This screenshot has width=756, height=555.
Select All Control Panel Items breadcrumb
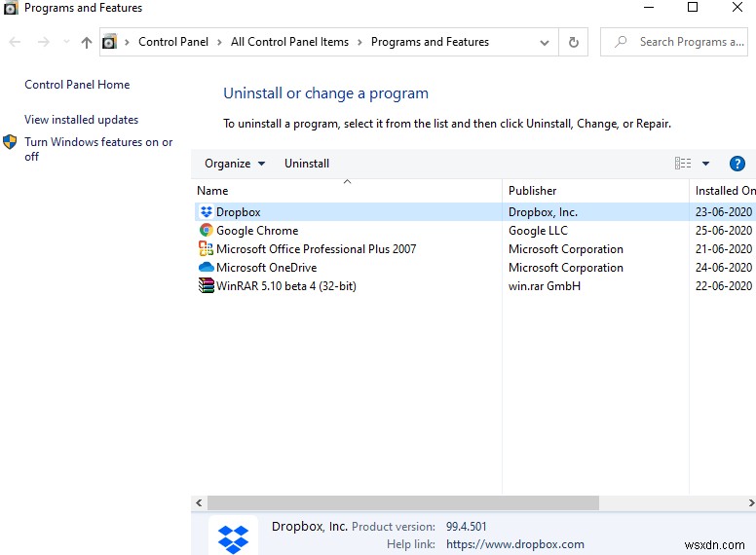pyautogui.click(x=289, y=42)
